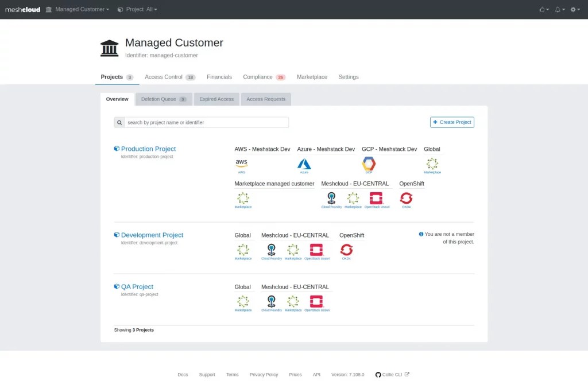Open the Deletion Queue sub-tab
Screen dimensions: 588x381
(164, 99)
